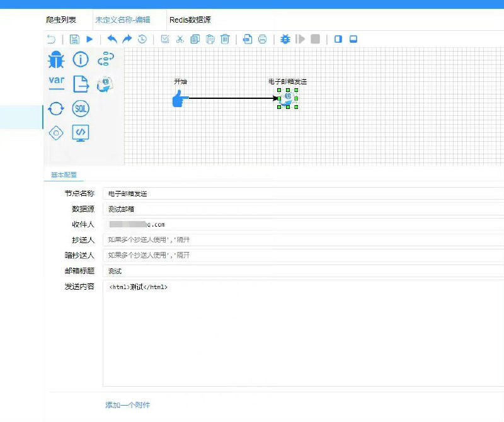Pick the var variable node in palette

(57, 83)
